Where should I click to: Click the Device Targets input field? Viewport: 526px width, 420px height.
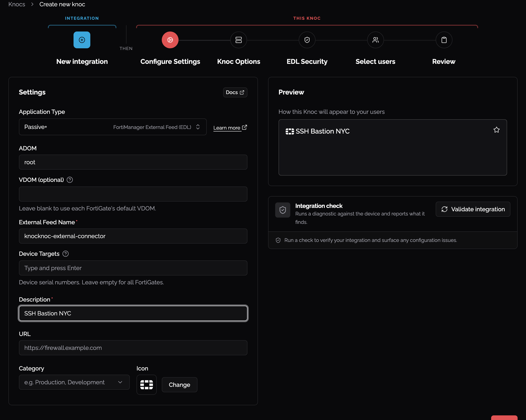tap(133, 268)
